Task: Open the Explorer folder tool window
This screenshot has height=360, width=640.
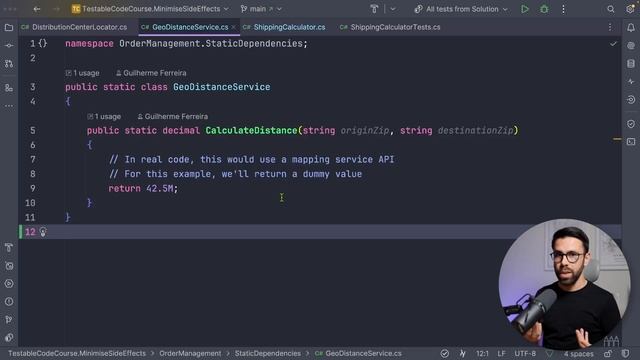Action: point(9,28)
